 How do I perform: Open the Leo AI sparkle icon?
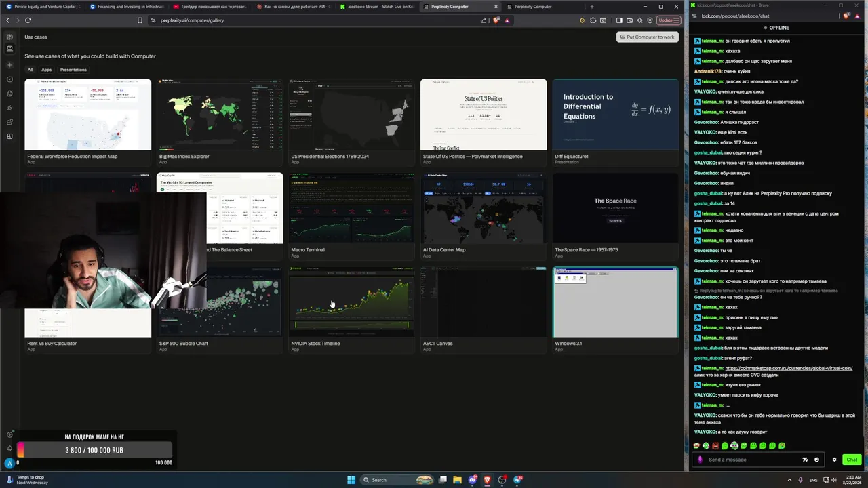639,20
